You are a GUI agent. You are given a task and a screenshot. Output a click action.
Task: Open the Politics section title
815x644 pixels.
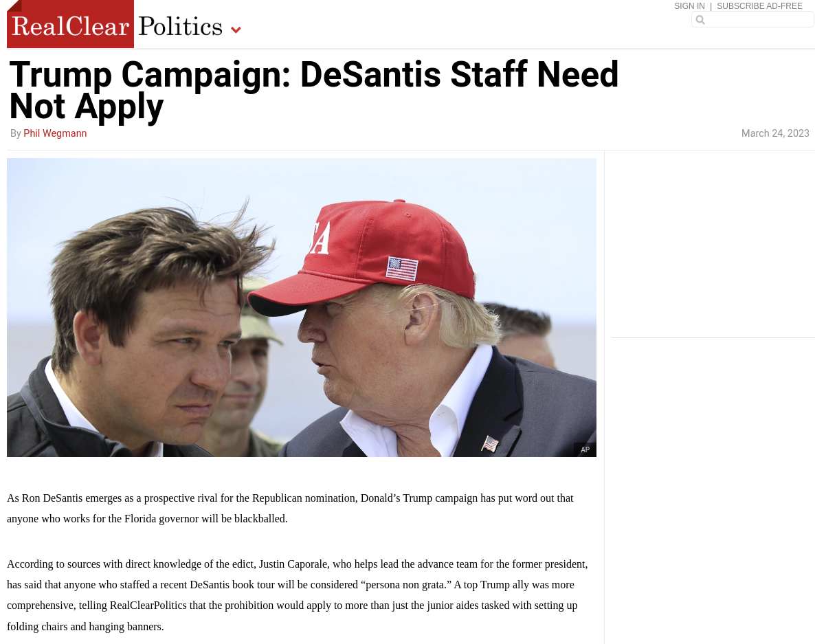coord(180,27)
